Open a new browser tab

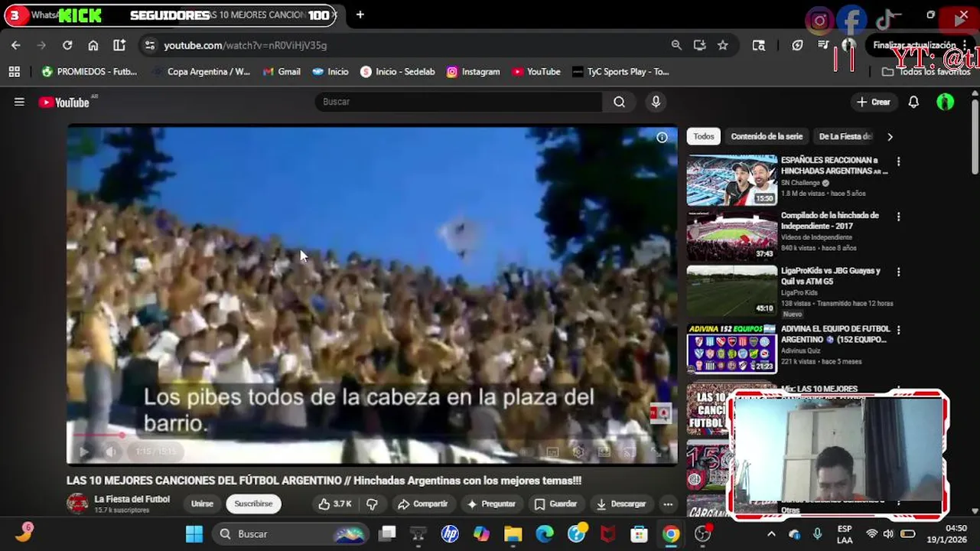coord(360,15)
